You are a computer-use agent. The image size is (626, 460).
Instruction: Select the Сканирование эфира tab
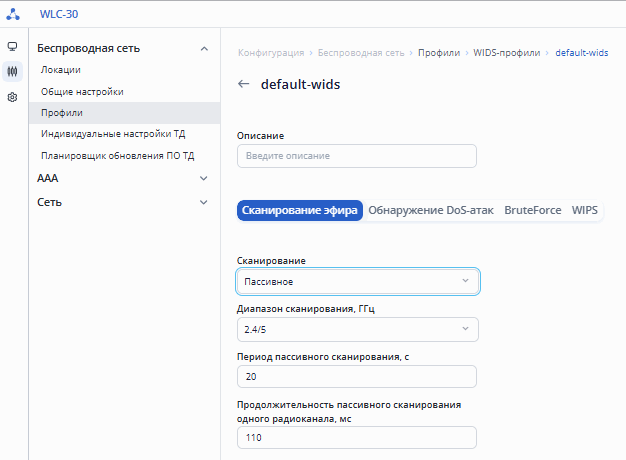(300, 211)
